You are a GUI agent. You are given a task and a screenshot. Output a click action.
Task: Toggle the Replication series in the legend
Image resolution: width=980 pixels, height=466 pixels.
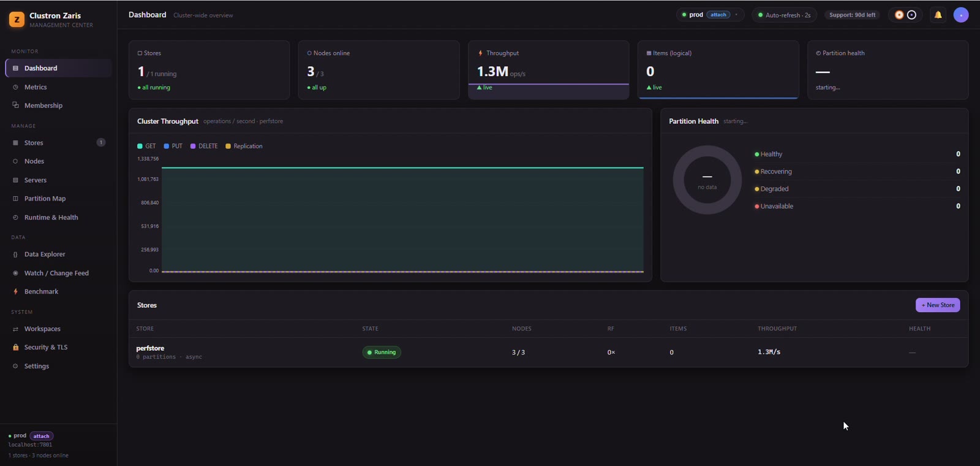[x=244, y=146]
